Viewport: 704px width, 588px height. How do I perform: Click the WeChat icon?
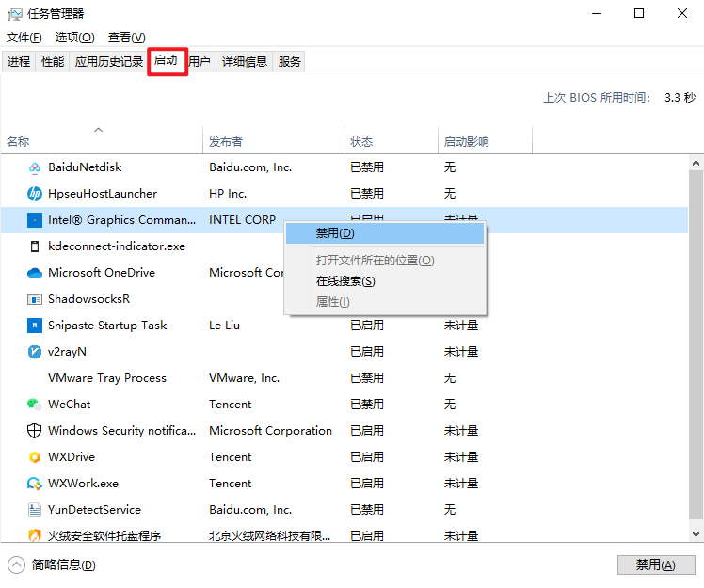pyautogui.click(x=35, y=405)
